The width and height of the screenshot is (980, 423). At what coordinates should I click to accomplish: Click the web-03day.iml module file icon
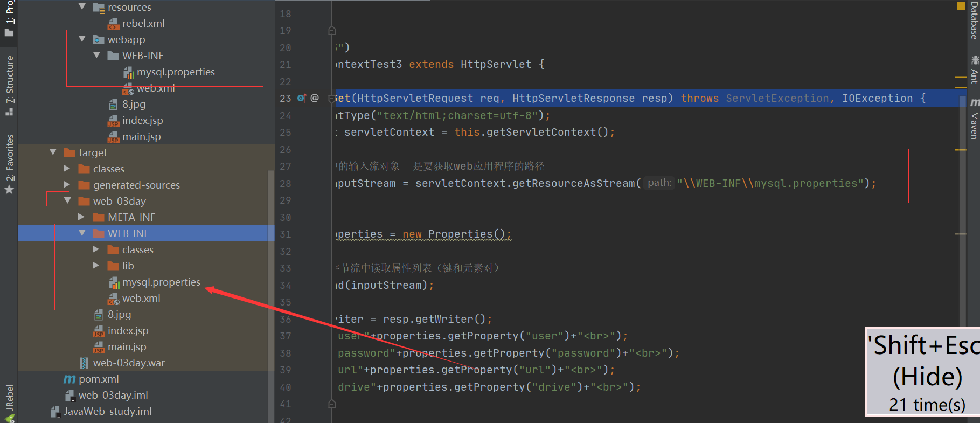coord(69,396)
